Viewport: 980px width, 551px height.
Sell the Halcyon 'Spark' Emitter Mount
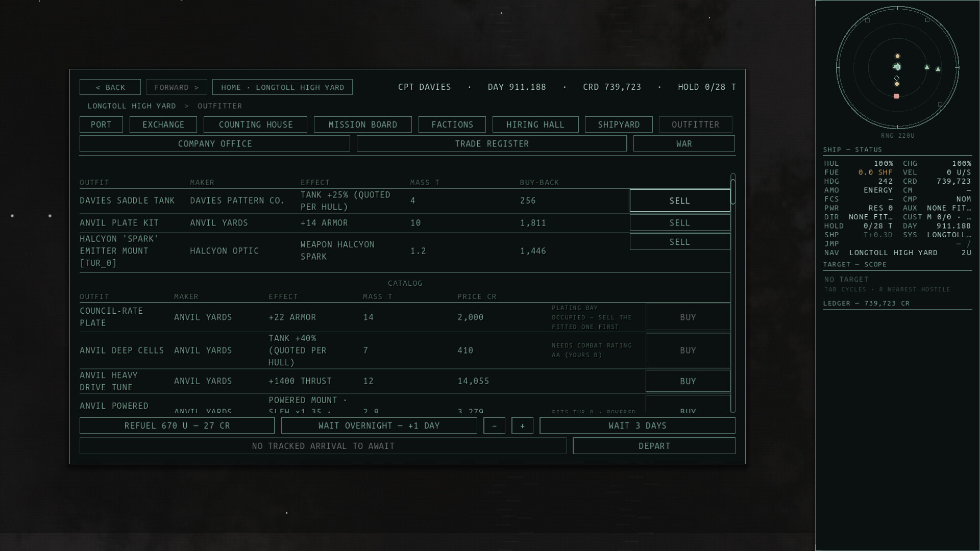click(679, 242)
